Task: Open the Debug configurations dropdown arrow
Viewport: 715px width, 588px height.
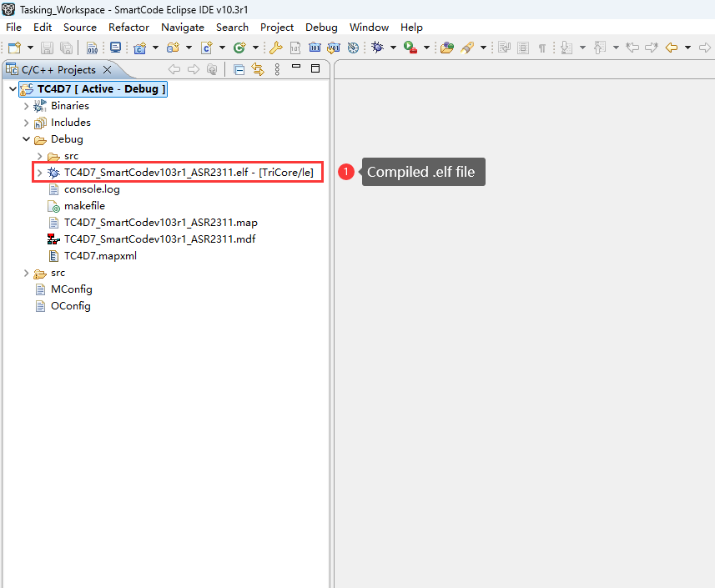Action: pos(393,48)
